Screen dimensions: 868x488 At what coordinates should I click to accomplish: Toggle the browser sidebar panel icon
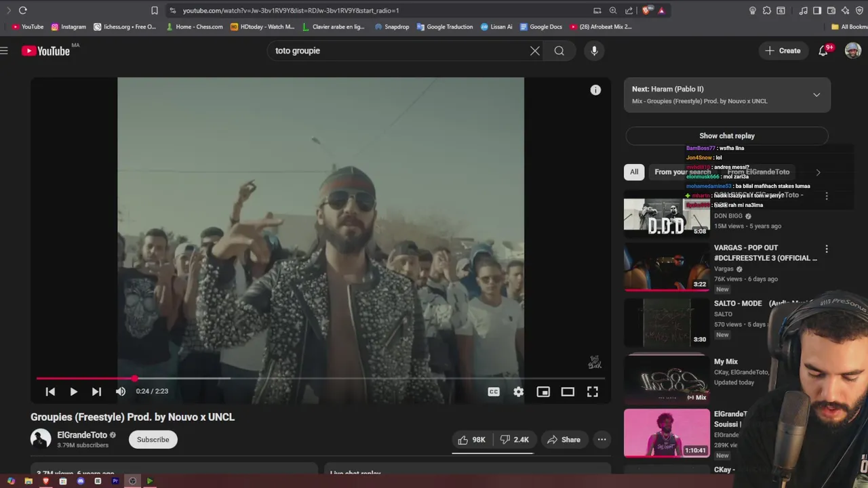[817, 10]
